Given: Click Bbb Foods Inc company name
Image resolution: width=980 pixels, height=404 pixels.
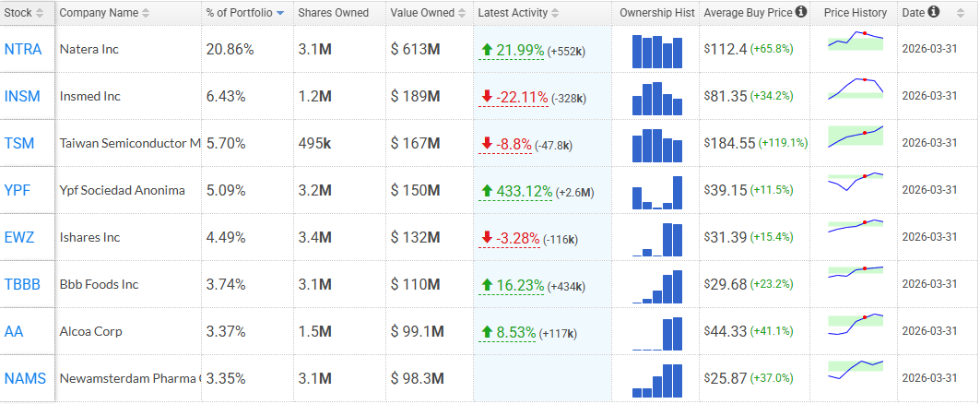Looking at the screenshot, I should click(99, 284).
